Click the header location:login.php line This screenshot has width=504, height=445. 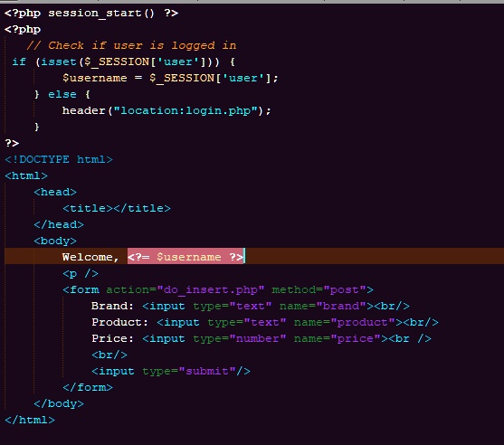coord(166,110)
